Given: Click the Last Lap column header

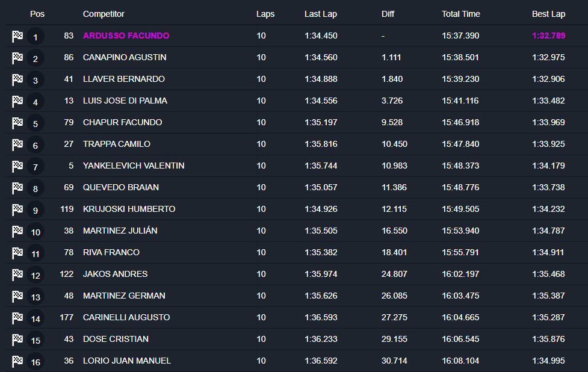Looking at the screenshot, I should click(320, 14).
